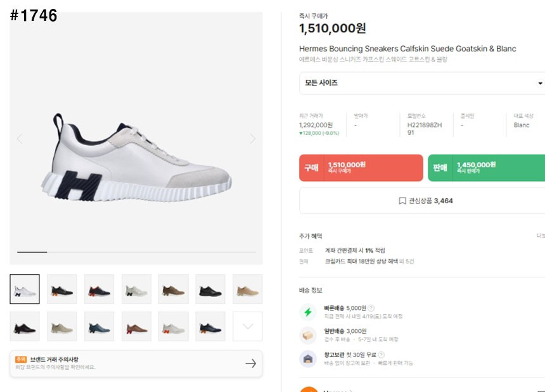Click the warehouse storage icon
Image resolution: width=545 pixels, height=392 pixels.
click(x=308, y=358)
